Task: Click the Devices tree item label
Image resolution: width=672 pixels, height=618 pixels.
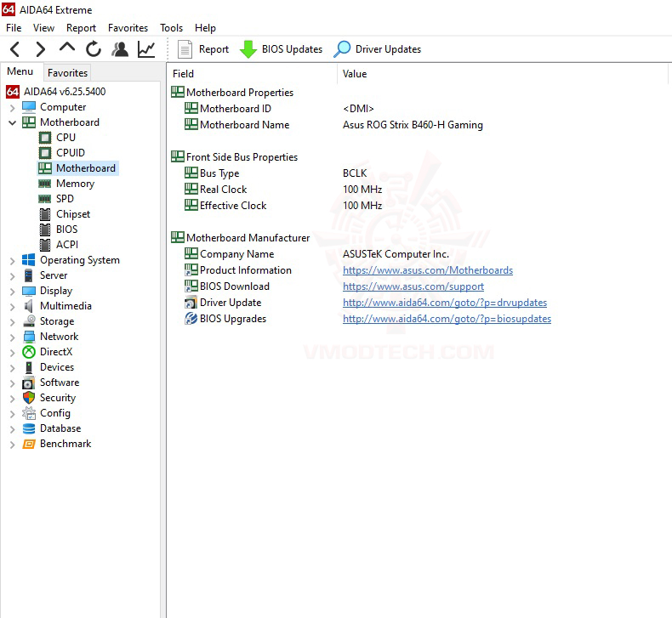Action: pos(57,367)
